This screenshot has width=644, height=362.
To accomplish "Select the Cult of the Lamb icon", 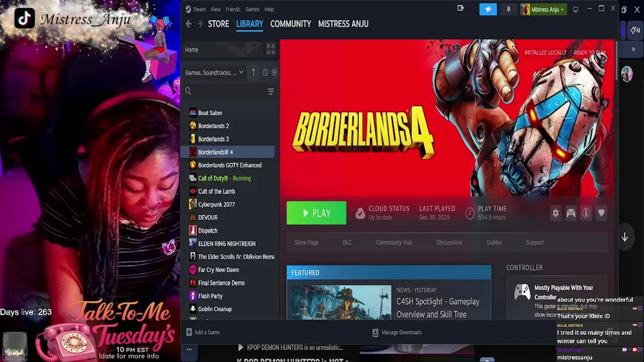I will [x=193, y=191].
